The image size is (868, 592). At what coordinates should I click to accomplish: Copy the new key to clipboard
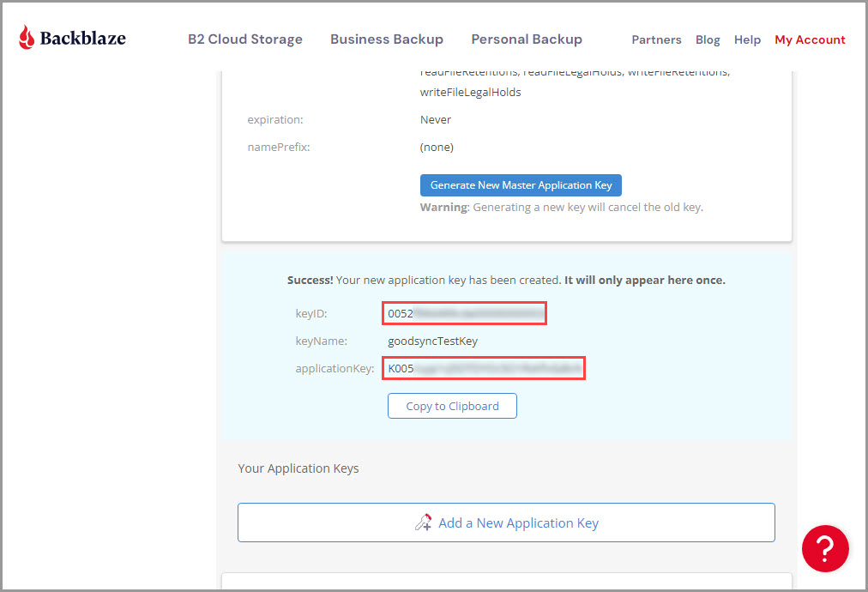click(x=452, y=406)
